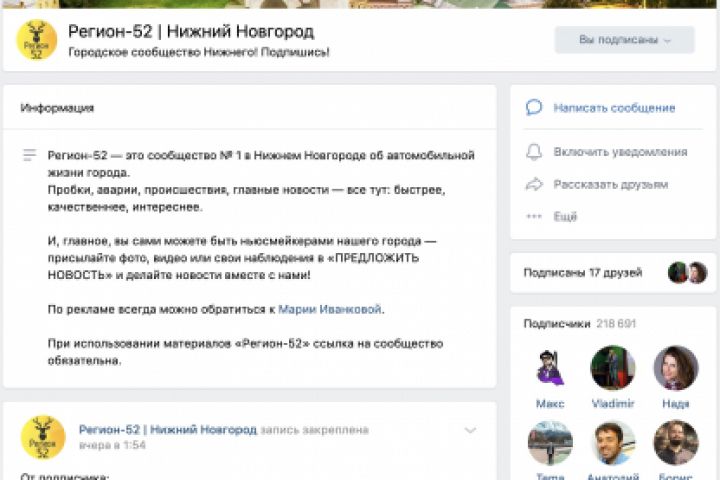The width and height of the screenshot is (720, 480).
Task: Click the deer avatar on pinned post
Action: click(x=43, y=437)
